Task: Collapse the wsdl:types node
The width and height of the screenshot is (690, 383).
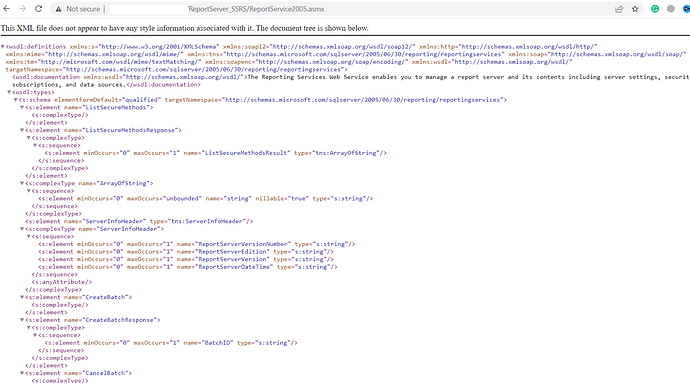Action: point(9,92)
